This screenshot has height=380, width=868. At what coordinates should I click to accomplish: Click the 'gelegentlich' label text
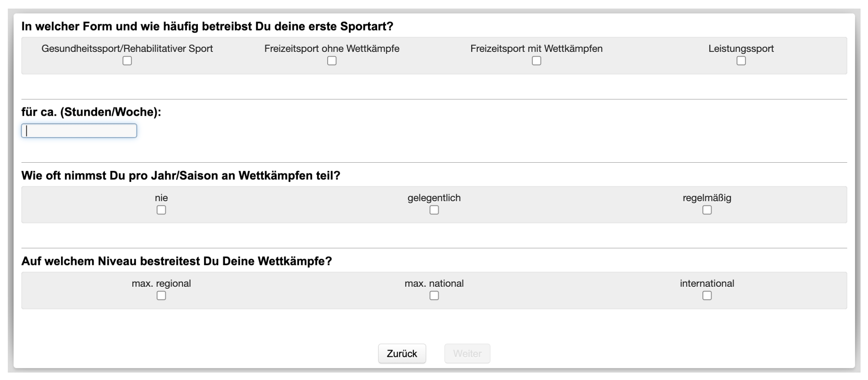pos(434,198)
